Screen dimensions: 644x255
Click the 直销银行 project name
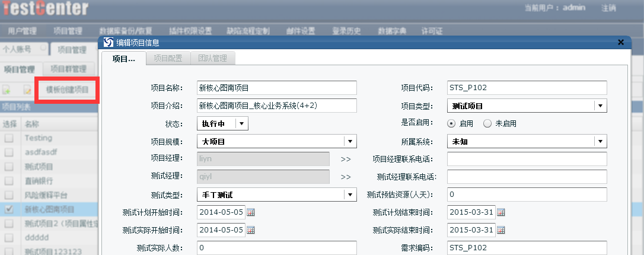[x=39, y=181]
